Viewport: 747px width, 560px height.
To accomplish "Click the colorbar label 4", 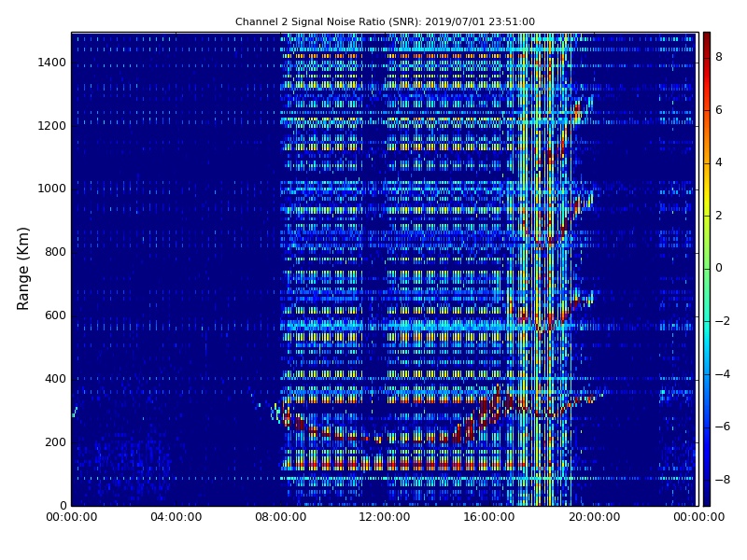I will (x=719, y=162).
